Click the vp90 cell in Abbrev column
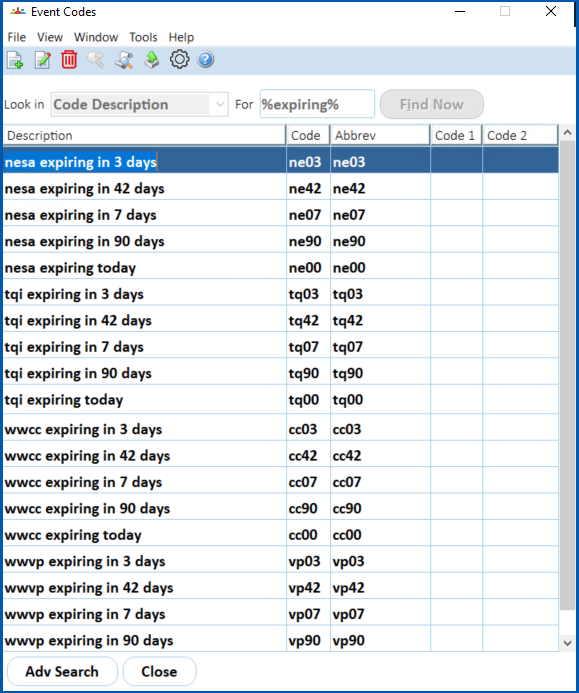Viewport: 579px width, 693px height. tap(381, 639)
